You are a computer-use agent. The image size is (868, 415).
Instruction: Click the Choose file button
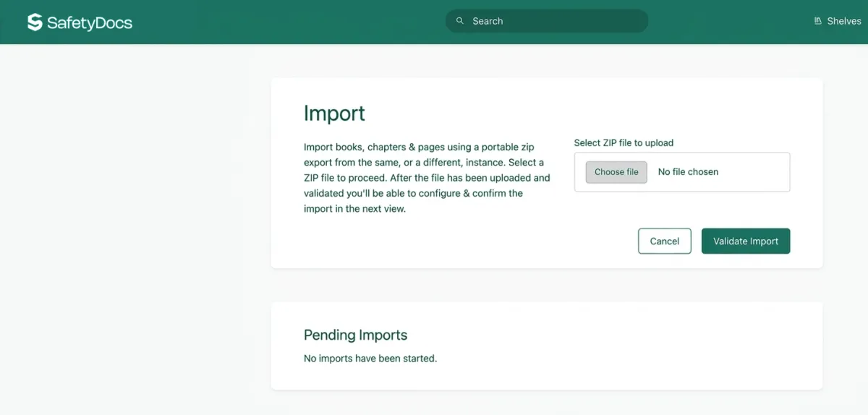coord(616,172)
